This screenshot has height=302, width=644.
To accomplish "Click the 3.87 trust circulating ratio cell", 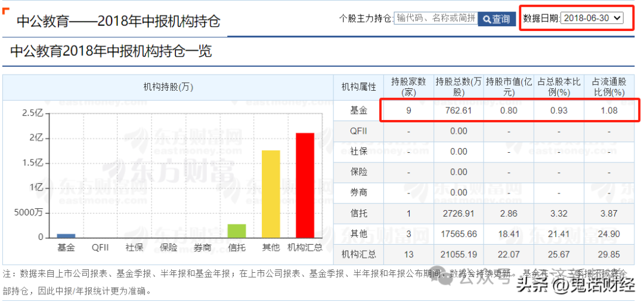I will [x=609, y=213].
